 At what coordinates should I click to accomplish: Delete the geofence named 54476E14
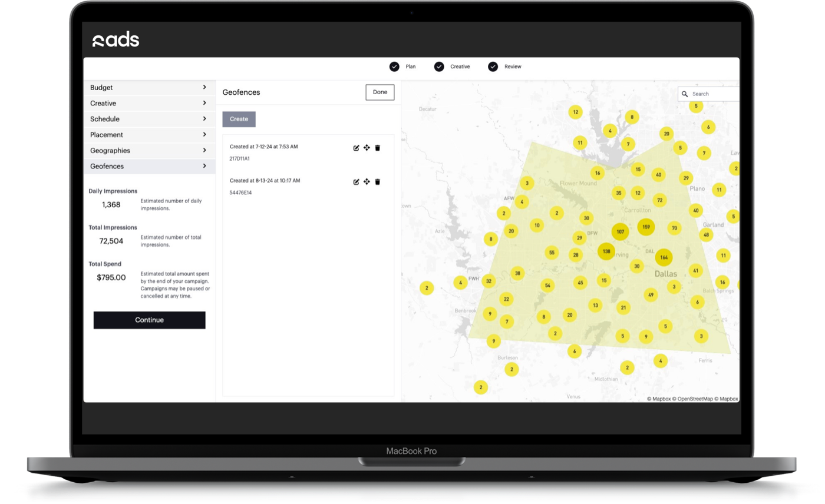tap(377, 181)
